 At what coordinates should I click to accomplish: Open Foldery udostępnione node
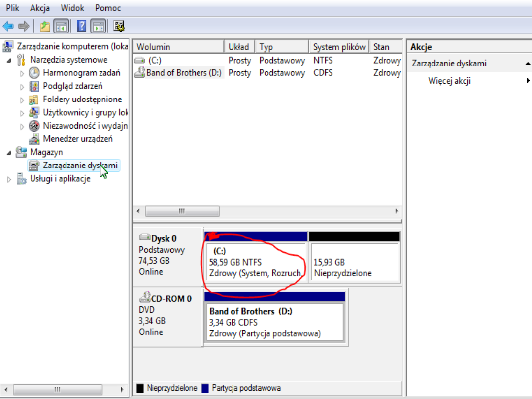(82, 100)
